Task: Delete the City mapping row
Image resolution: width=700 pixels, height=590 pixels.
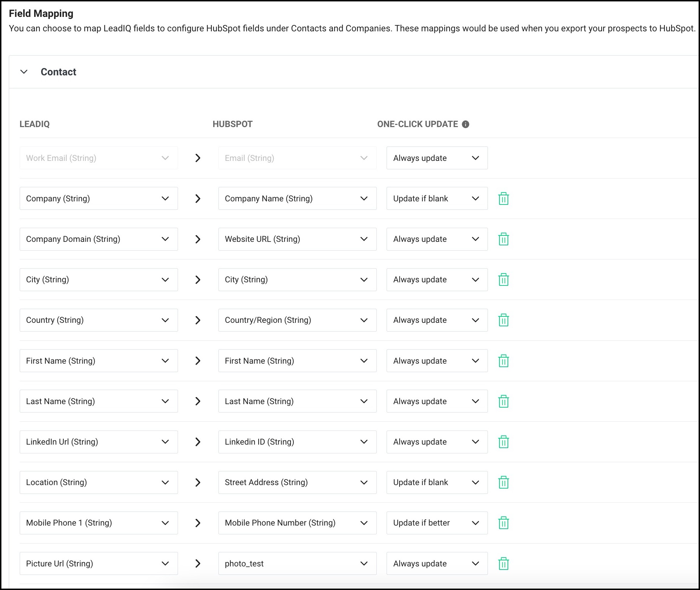Action: [504, 280]
